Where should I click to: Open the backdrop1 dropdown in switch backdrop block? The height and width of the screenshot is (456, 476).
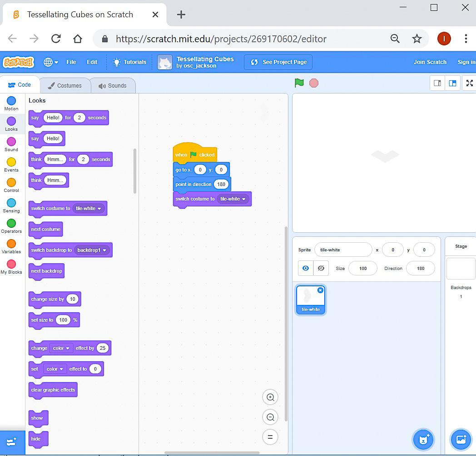[104, 250]
